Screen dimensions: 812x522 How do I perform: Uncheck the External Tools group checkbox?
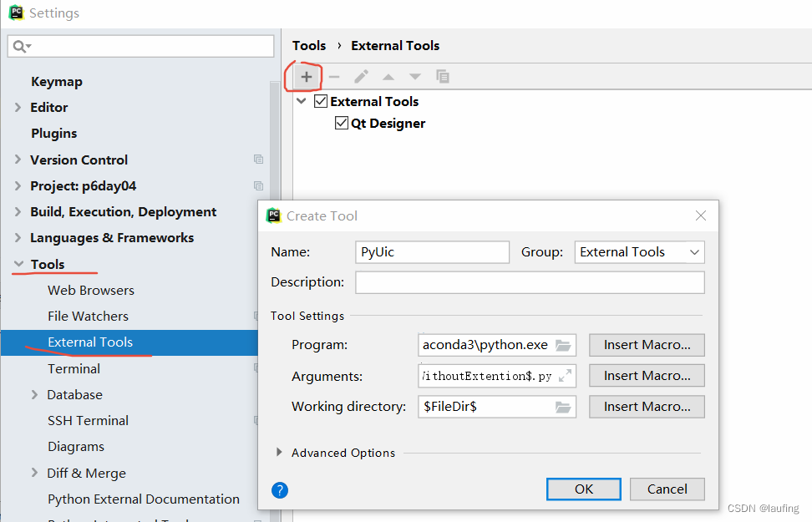pos(321,100)
